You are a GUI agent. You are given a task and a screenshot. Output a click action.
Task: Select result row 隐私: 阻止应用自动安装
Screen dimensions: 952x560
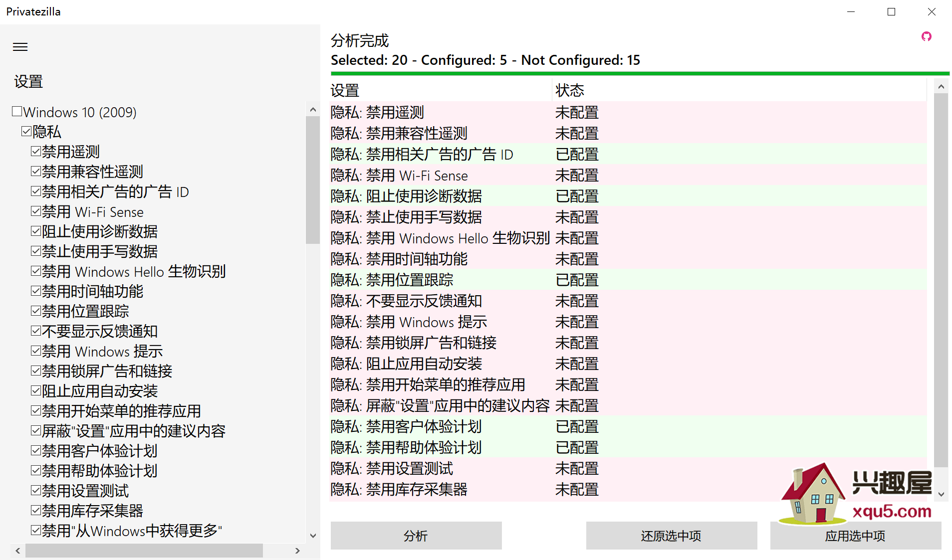coord(628,364)
